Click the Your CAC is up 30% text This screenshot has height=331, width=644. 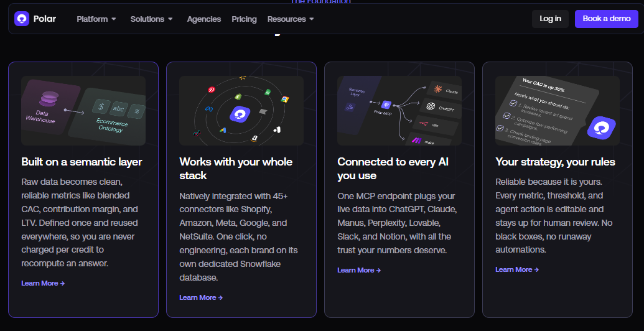(x=543, y=85)
